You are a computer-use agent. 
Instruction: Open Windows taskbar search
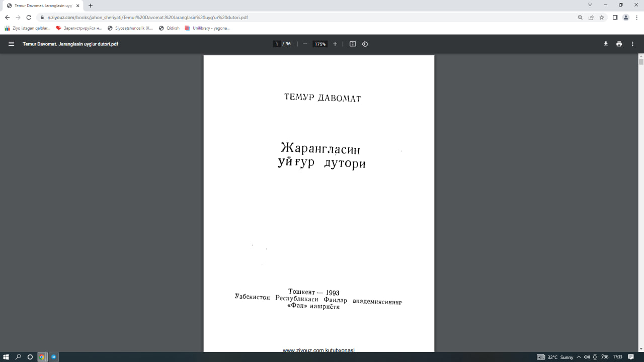[18, 357]
